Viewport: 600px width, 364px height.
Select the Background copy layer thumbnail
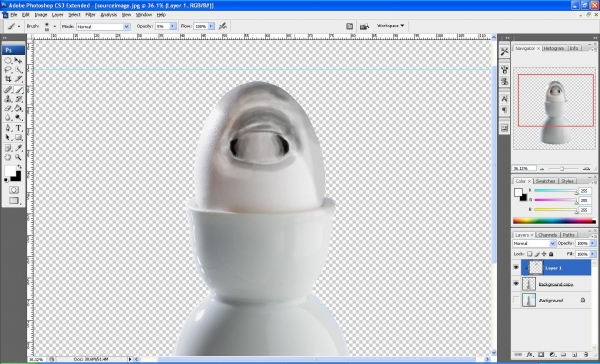pos(529,284)
